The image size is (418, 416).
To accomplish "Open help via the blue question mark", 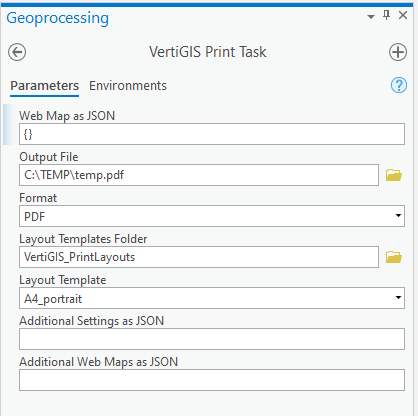I will click(x=399, y=85).
